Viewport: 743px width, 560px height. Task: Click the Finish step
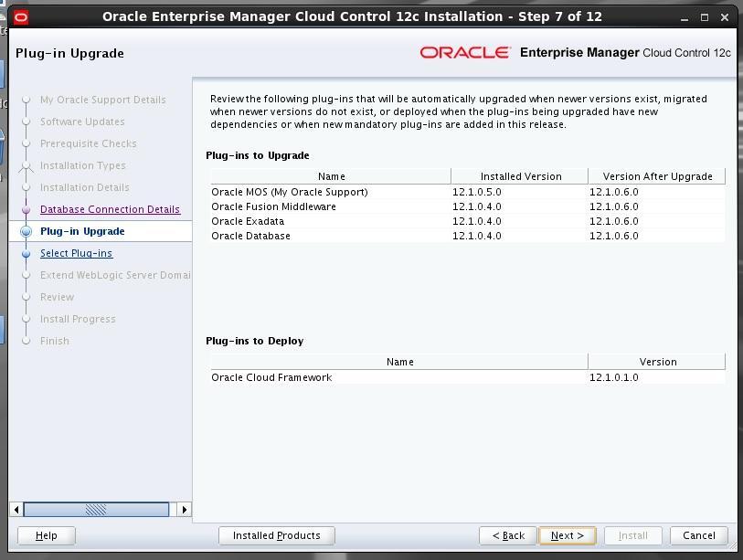[55, 341]
